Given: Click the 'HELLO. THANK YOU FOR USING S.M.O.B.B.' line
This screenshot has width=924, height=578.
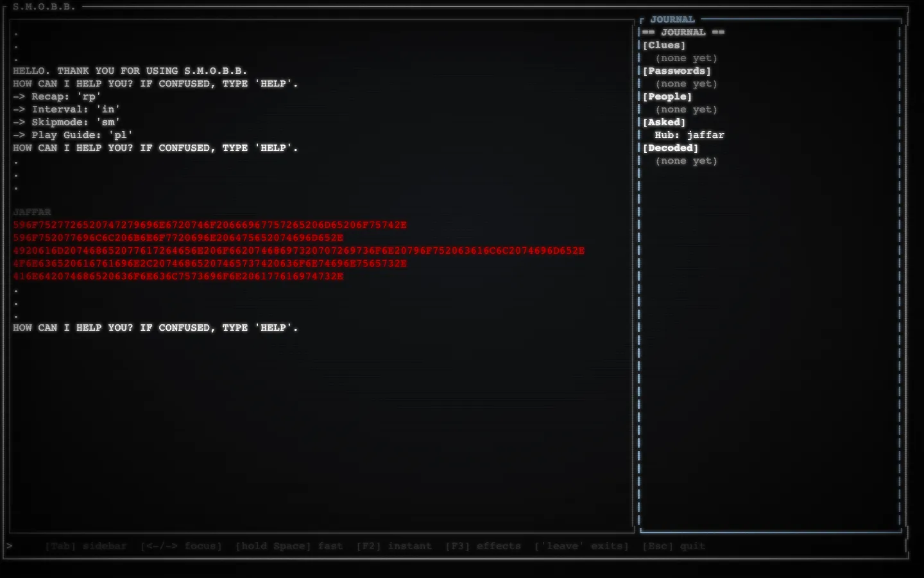Looking at the screenshot, I should point(130,71).
